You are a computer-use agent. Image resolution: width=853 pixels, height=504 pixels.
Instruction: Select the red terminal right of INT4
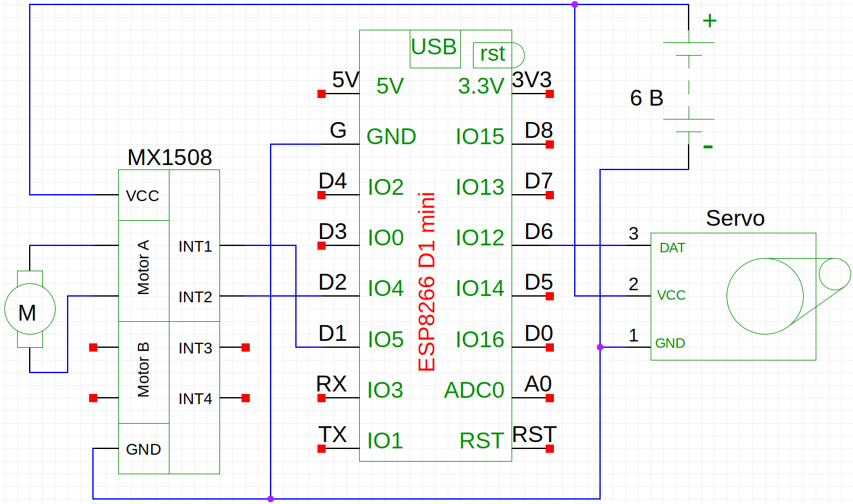pyautogui.click(x=245, y=398)
